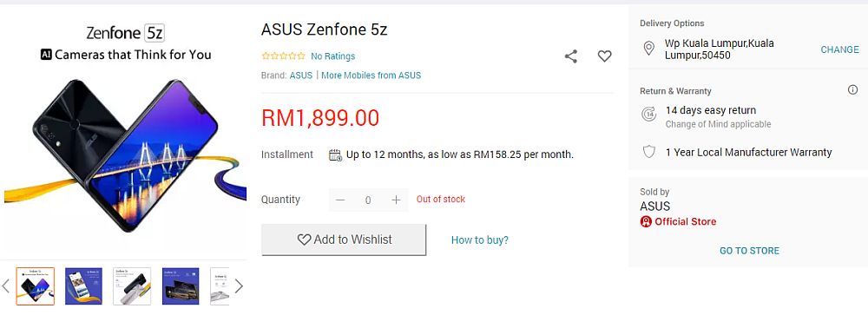Viewport: 868px width, 315px height.
Task: Click the info icon beside Return & Warranty
Action: coord(852,89)
